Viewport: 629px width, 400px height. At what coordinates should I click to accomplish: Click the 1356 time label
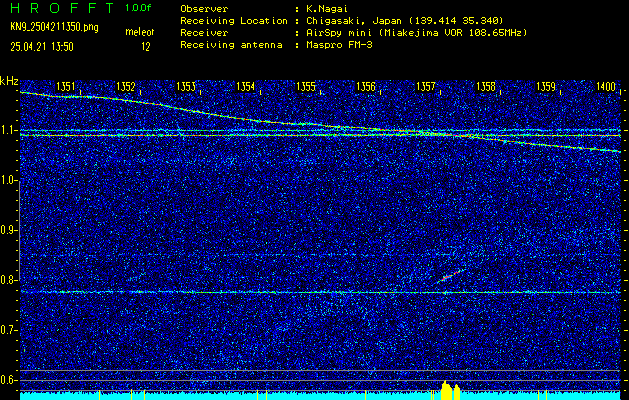pyautogui.click(x=366, y=87)
